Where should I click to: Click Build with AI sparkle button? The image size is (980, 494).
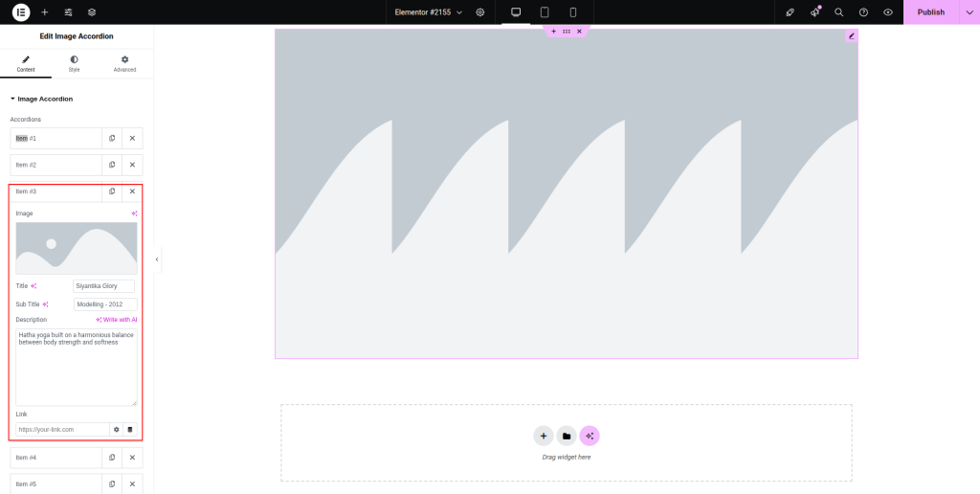tap(590, 436)
